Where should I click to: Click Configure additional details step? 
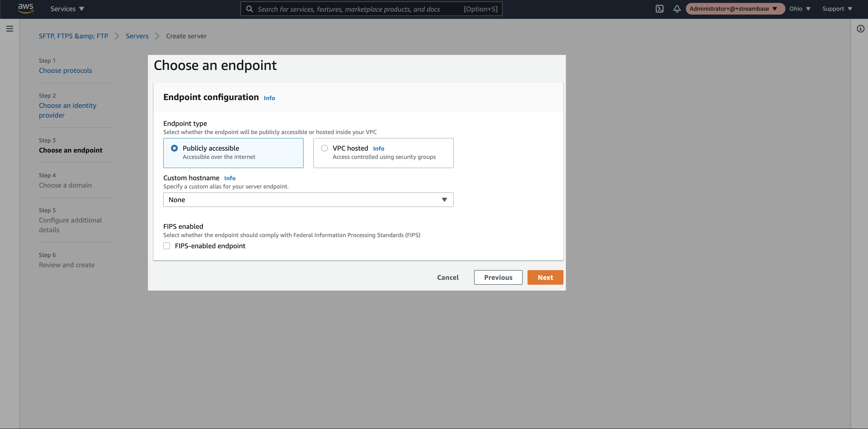[70, 225]
